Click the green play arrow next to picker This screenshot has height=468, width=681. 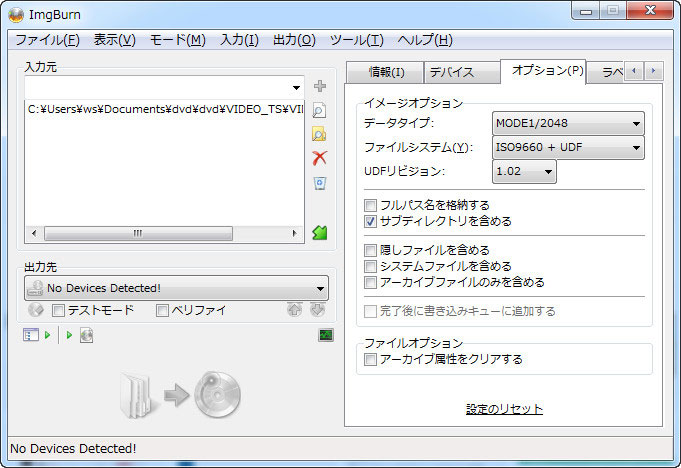point(48,335)
